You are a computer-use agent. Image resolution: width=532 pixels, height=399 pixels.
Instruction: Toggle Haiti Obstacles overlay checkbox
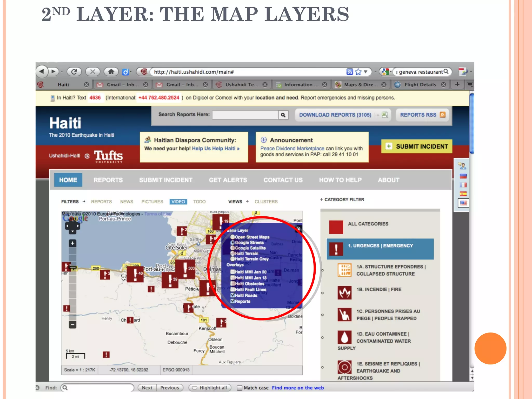pyautogui.click(x=233, y=284)
